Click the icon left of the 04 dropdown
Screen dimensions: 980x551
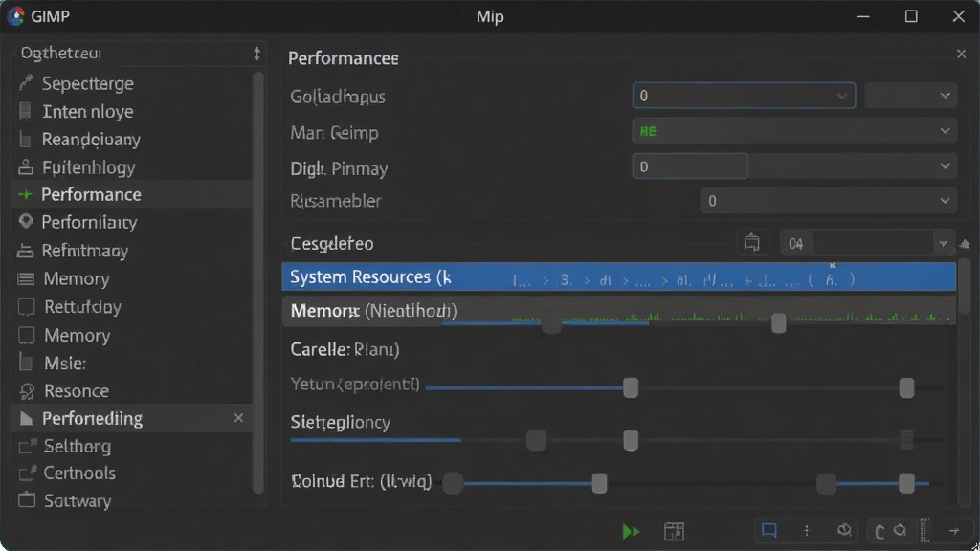point(752,242)
